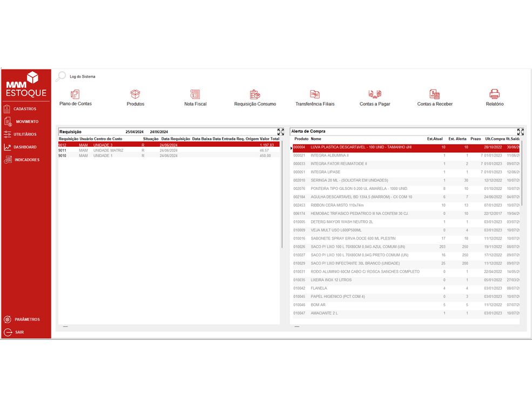
Task: Open the Utilitários sidebar menu
Action: point(25,134)
